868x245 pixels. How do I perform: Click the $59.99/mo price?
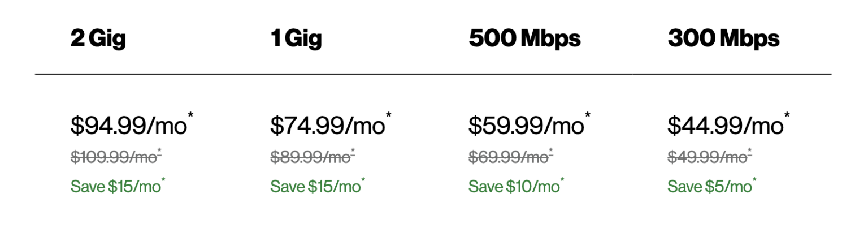[x=526, y=127]
